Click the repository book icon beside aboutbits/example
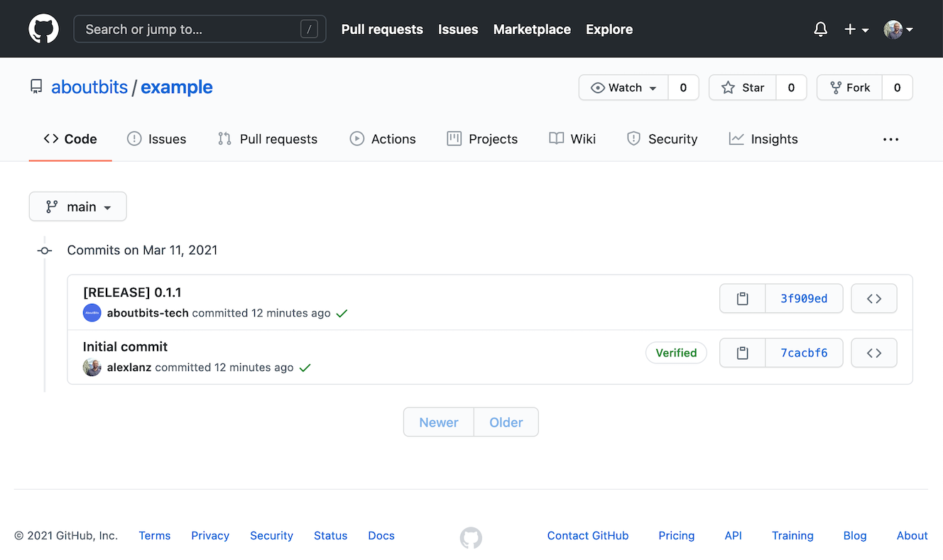Viewport: 943px width, 560px height. pos(36,86)
